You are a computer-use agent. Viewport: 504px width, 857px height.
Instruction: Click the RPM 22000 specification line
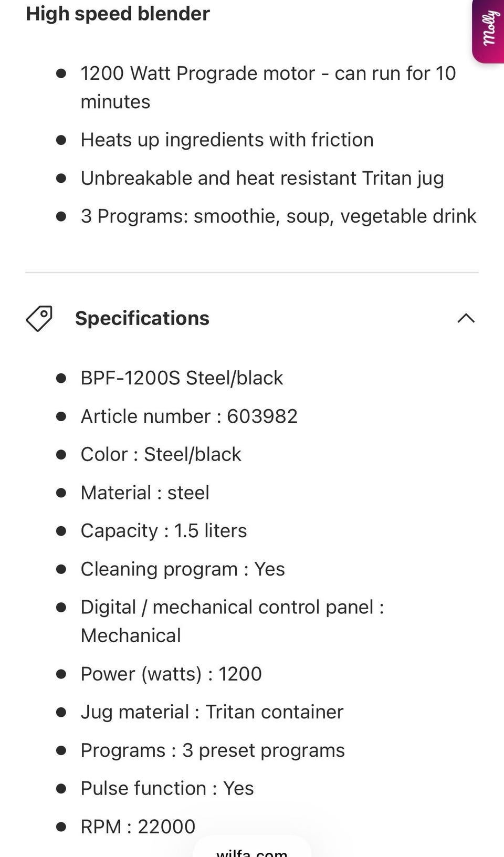tap(138, 827)
